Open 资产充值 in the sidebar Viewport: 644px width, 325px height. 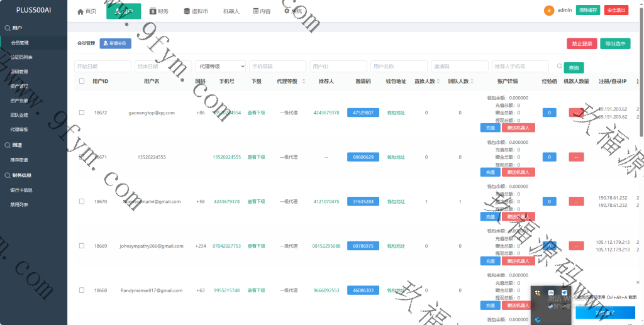click(x=19, y=101)
